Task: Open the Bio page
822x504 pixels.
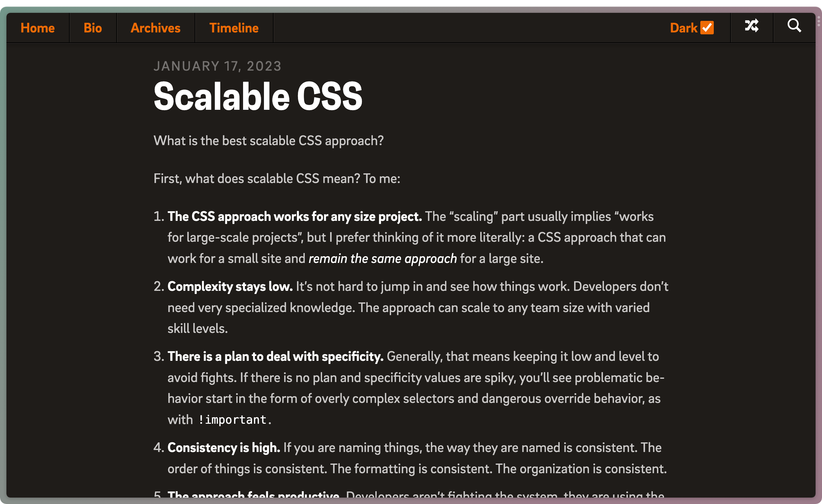Action: (x=92, y=28)
